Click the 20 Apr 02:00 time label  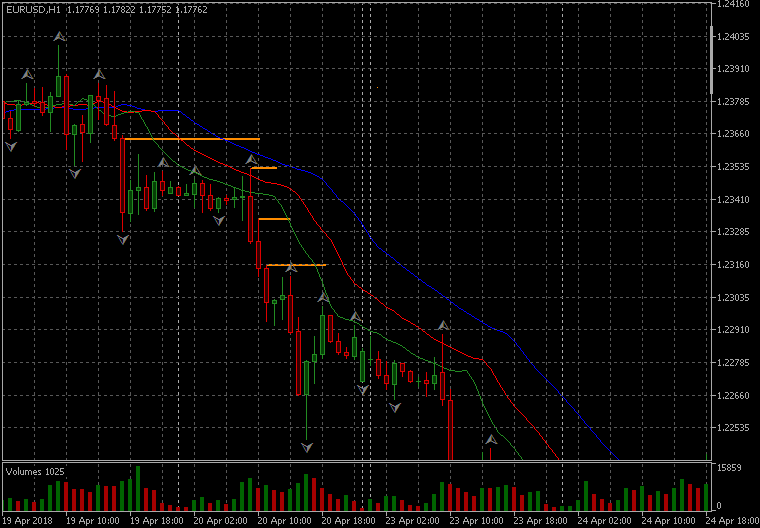221,520
